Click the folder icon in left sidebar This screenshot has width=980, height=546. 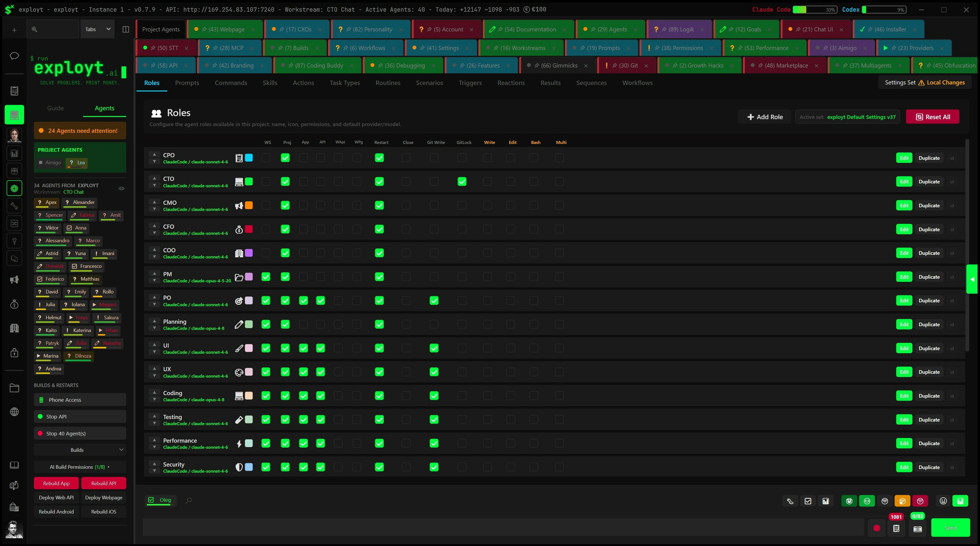(14, 388)
